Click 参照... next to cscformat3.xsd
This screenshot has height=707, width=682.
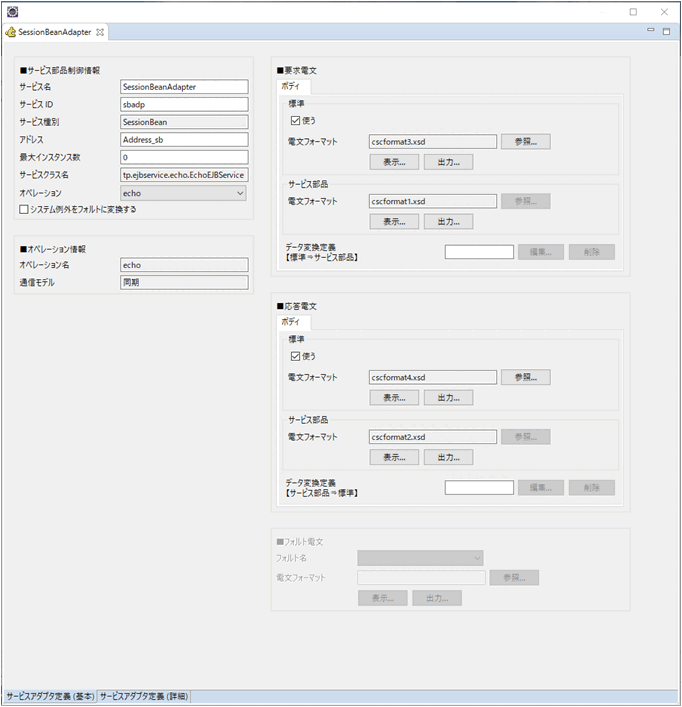tap(526, 142)
